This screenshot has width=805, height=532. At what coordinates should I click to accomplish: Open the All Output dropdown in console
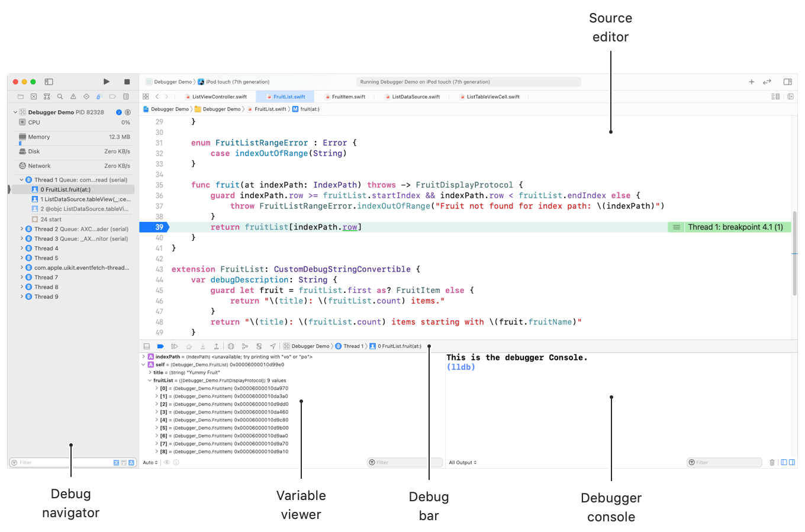(462, 462)
